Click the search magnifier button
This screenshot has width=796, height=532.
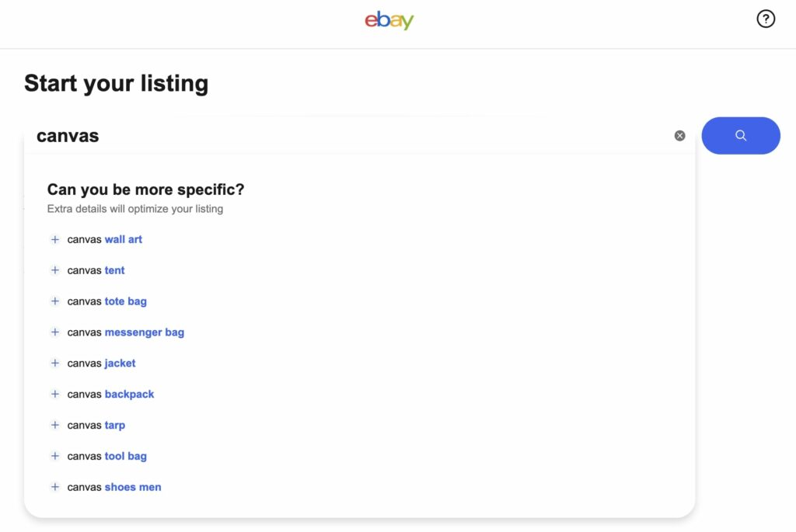coord(740,135)
